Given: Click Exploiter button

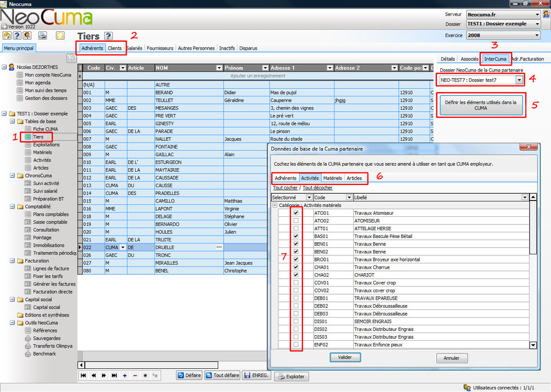Looking at the screenshot, I should pyautogui.click(x=291, y=377).
